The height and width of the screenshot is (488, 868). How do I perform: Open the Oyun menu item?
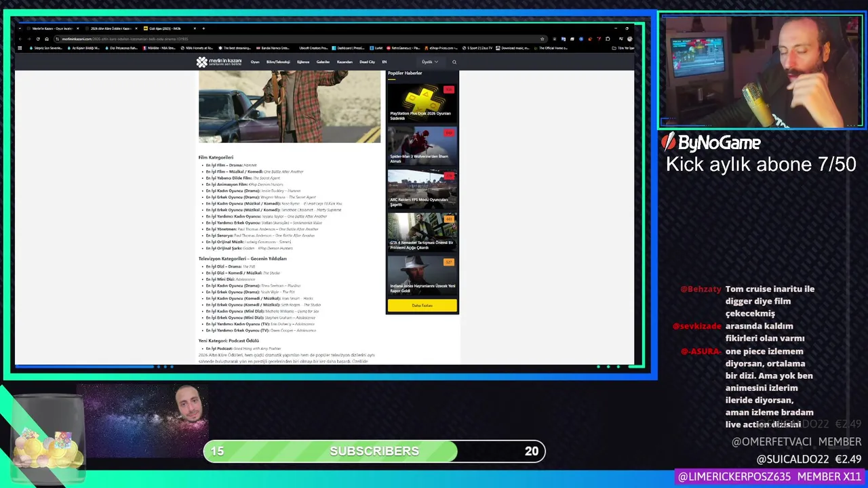255,62
